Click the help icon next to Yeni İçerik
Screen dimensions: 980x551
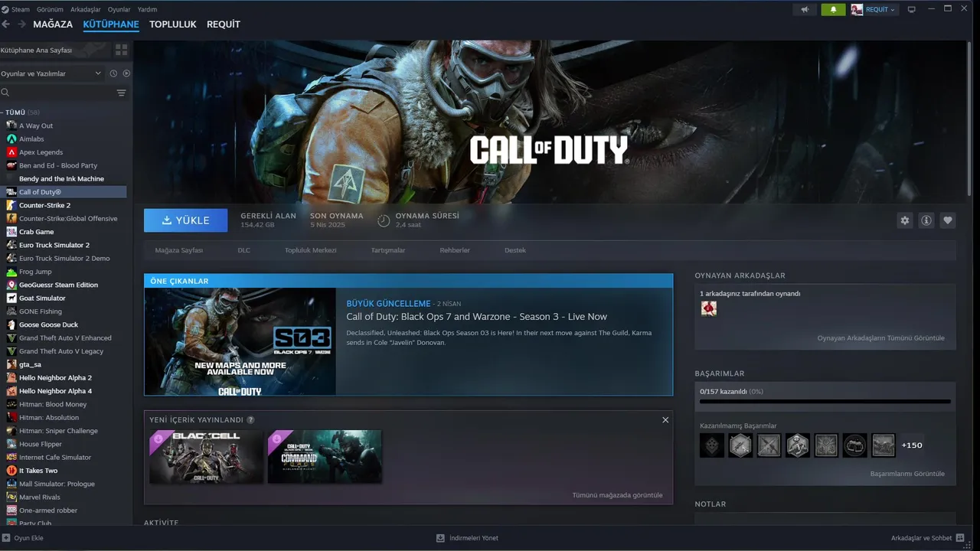[250, 420]
